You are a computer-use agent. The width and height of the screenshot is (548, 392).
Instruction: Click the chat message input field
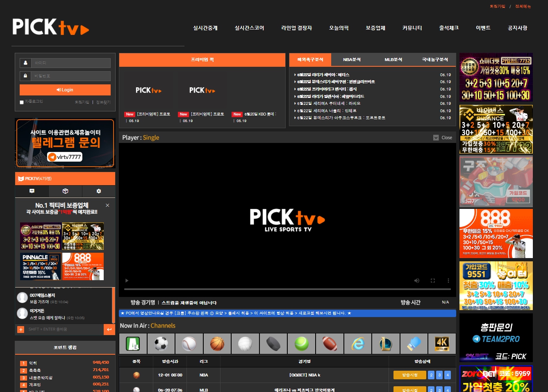click(65, 329)
